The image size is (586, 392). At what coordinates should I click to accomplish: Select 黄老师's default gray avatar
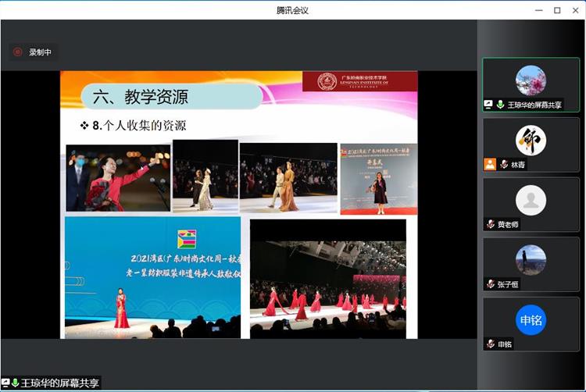pyautogui.click(x=531, y=201)
